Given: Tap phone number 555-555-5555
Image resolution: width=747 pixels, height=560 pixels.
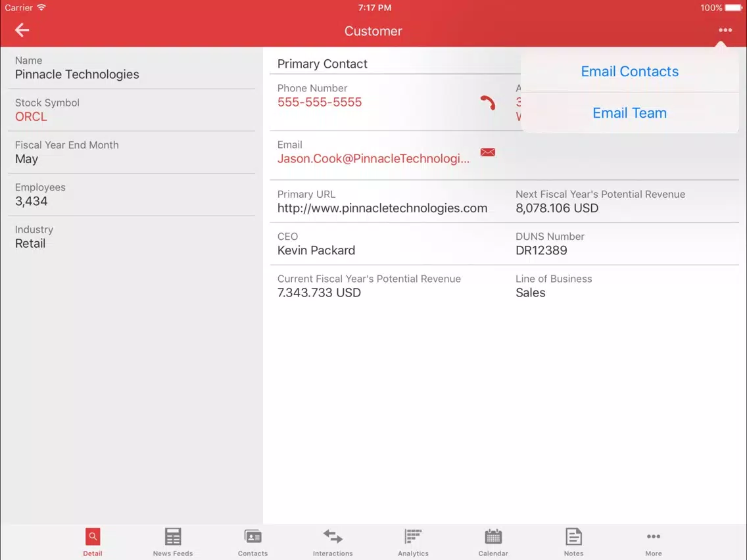Looking at the screenshot, I should 320,102.
